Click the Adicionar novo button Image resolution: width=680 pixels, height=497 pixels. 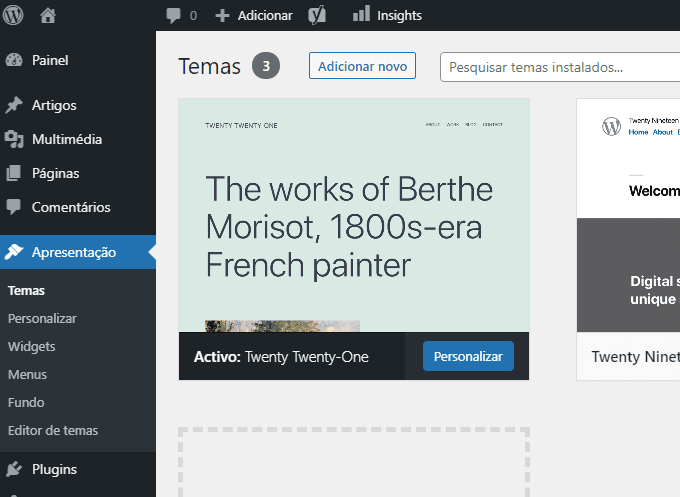[x=362, y=66]
